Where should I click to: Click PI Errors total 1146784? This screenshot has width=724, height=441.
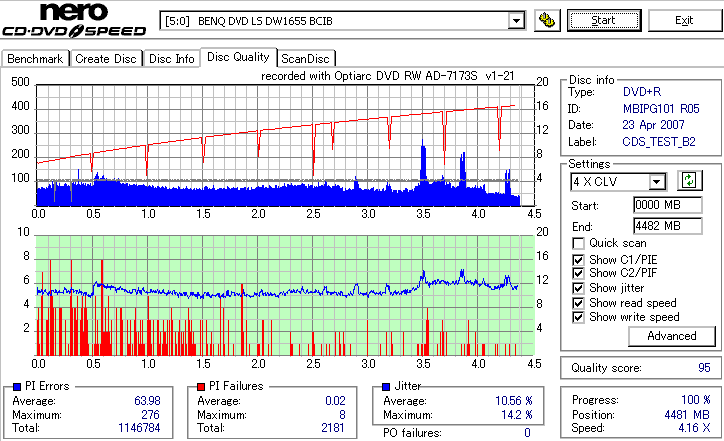tap(139, 428)
